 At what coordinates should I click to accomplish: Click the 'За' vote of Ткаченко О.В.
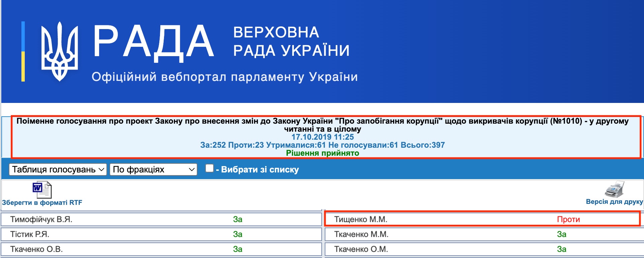coord(238,249)
